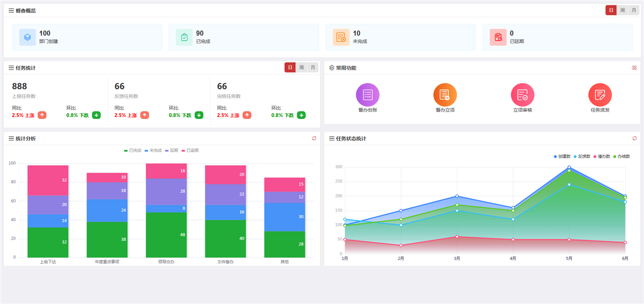
Task: Switch 督查概览 to 周 view
Action: [x=623, y=10]
